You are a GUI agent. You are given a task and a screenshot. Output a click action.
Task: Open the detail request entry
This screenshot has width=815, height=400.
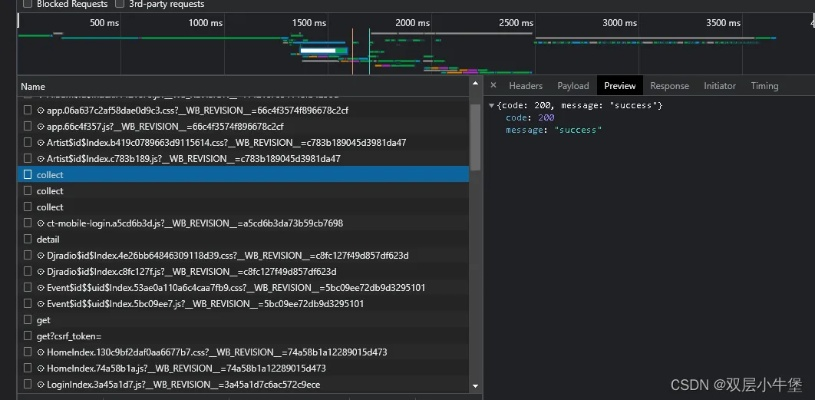coord(48,239)
